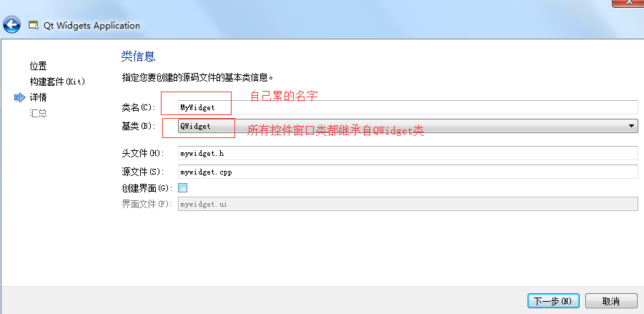Image resolution: width=644 pixels, height=314 pixels.
Task: Open the 基类 QWidget dropdown
Action: click(408, 126)
